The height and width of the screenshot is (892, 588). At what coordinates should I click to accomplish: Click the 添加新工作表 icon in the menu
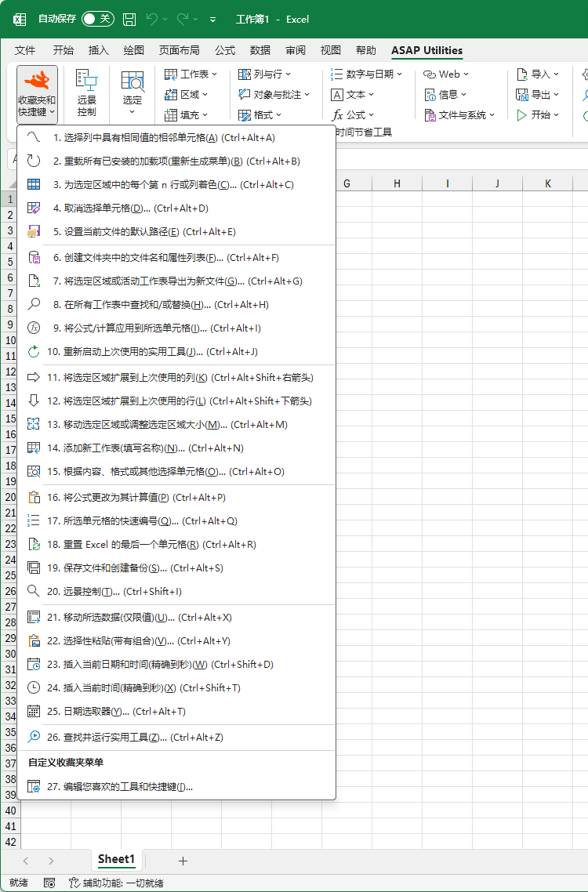tap(34, 448)
